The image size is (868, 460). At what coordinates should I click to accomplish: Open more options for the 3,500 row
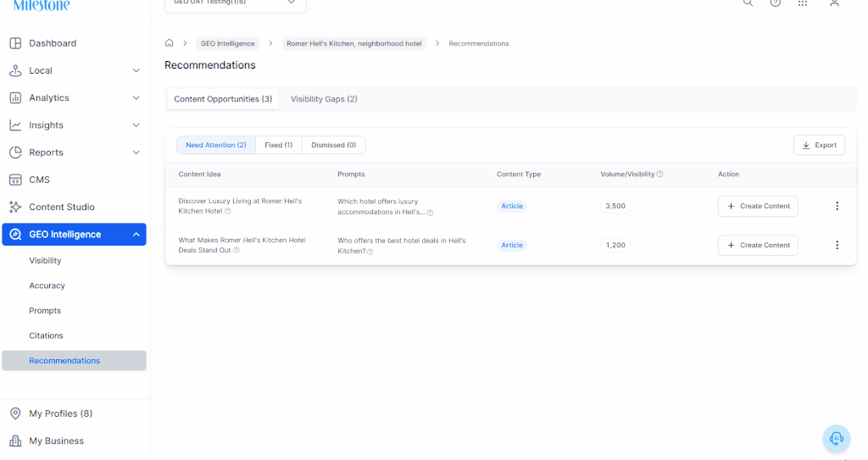pyautogui.click(x=837, y=206)
